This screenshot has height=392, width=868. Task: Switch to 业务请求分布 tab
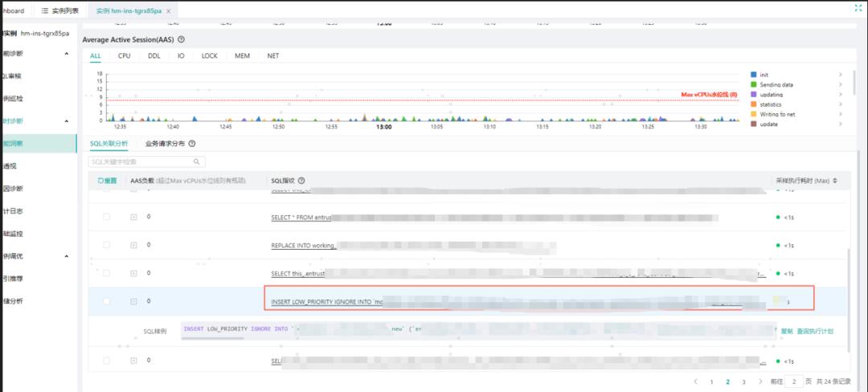click(x=166, y=143)
